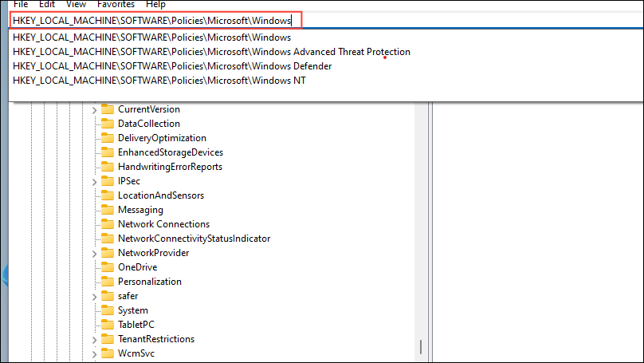Click the OneDrive folder icon

coord(108,267)
